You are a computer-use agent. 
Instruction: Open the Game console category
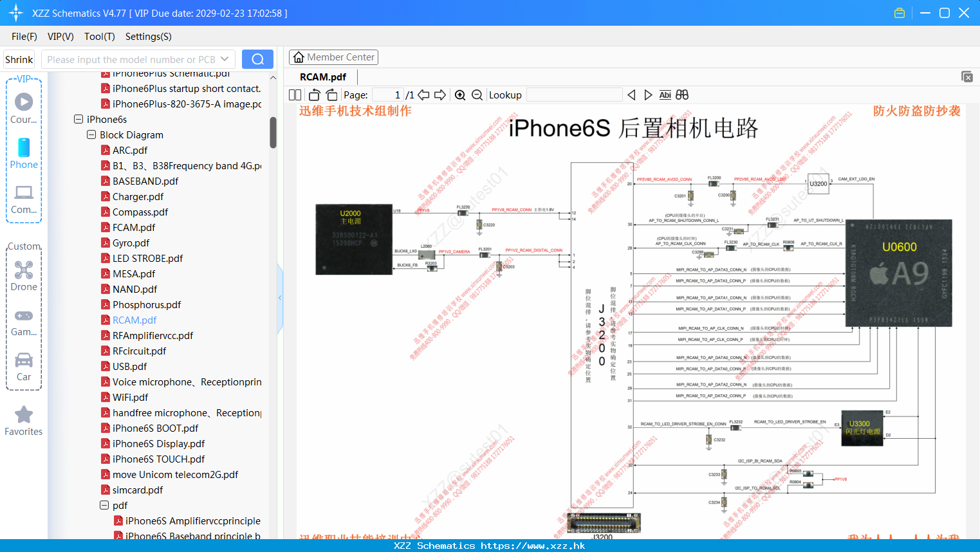pyautogui.click(x=24, y=322)
